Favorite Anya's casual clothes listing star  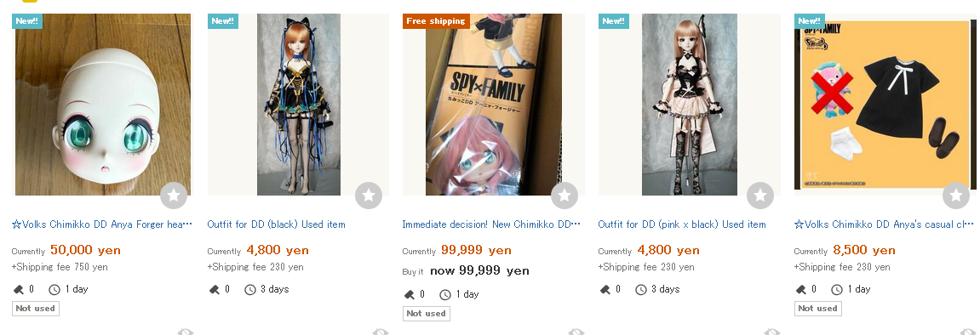click(x=955, y=196)
